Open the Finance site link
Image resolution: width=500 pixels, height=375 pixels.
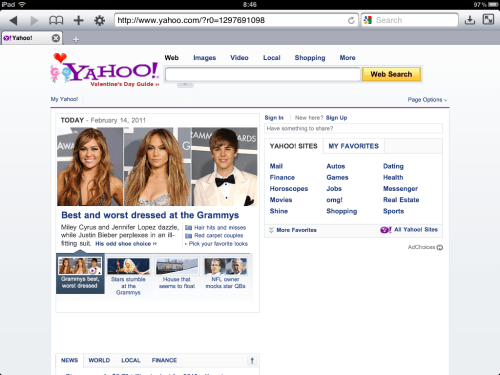282,177
